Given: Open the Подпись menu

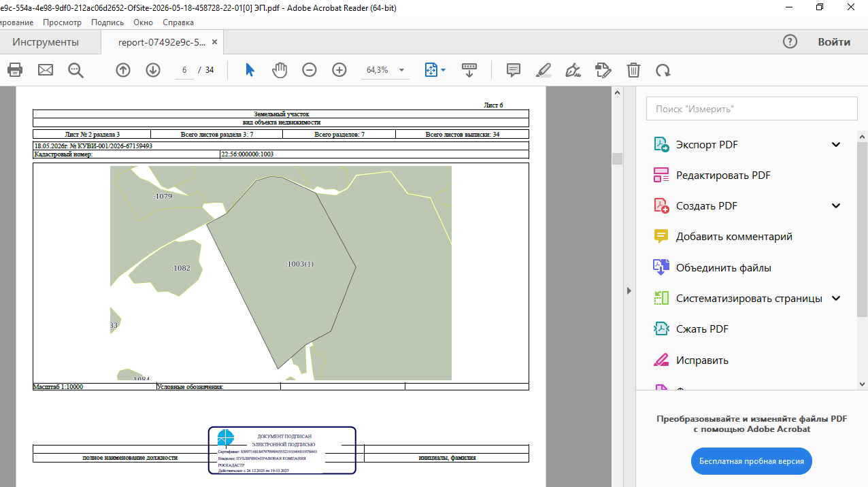Looking at the screenshot, I should [x=107, y=22].
